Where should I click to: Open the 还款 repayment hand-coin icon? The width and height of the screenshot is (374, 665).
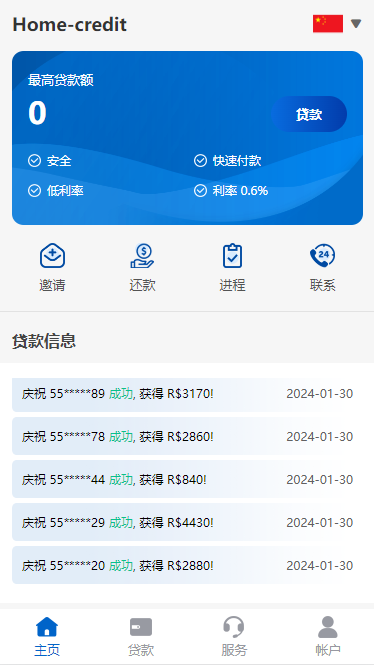142,256
